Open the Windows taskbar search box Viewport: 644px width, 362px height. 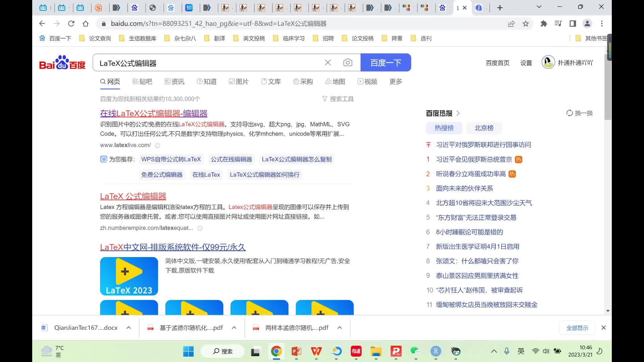click(x=223, y=351)
